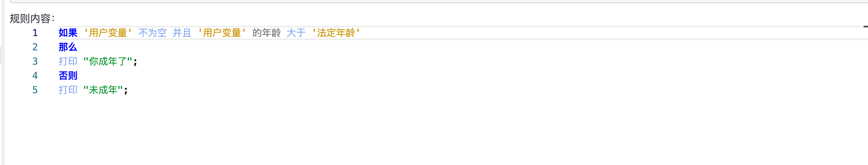The image size is (868, 165).
Task: Click the 否则 keyword on line 4
Action: [68, 76]
